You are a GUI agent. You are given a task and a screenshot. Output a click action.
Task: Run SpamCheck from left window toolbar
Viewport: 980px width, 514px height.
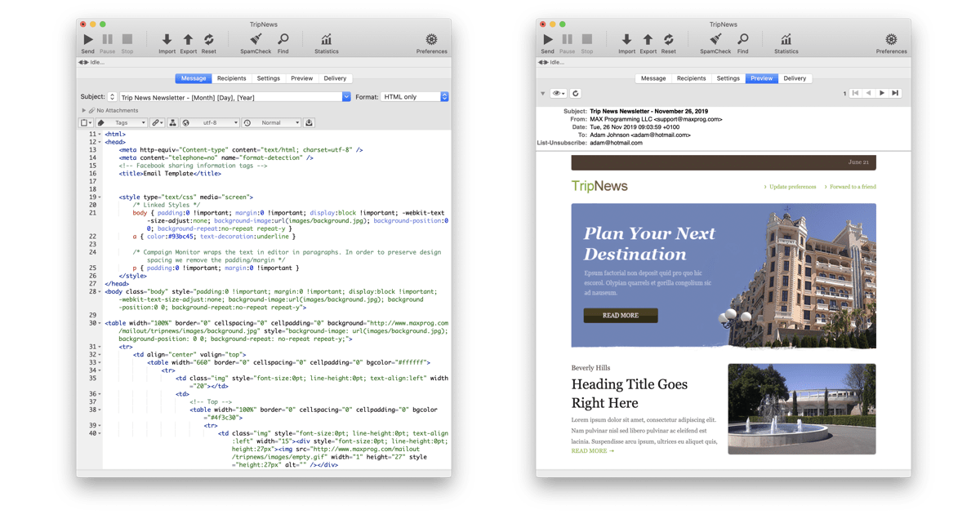click(256, 39)
